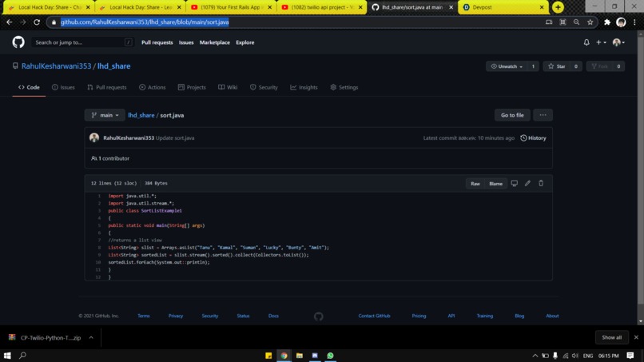Close the Devpost browser tab
This screenshot has height=362, width=644.
tap(541, 7)
